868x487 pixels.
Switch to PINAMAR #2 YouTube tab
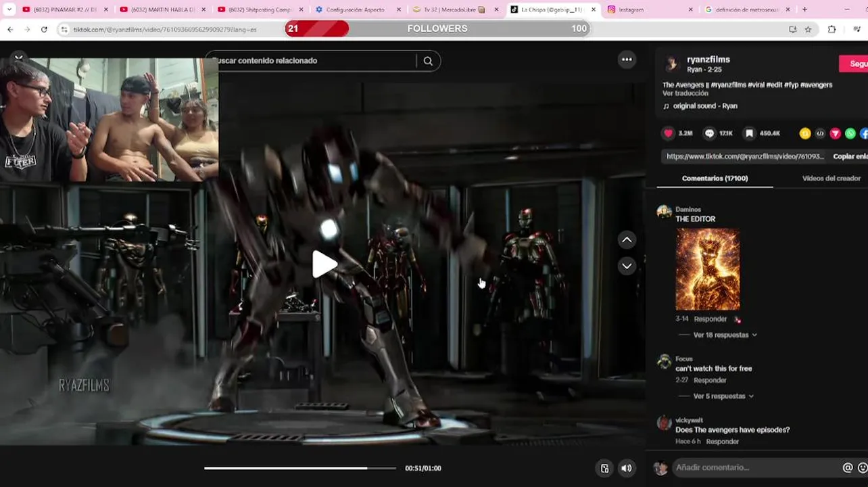(x=66, y=9)
